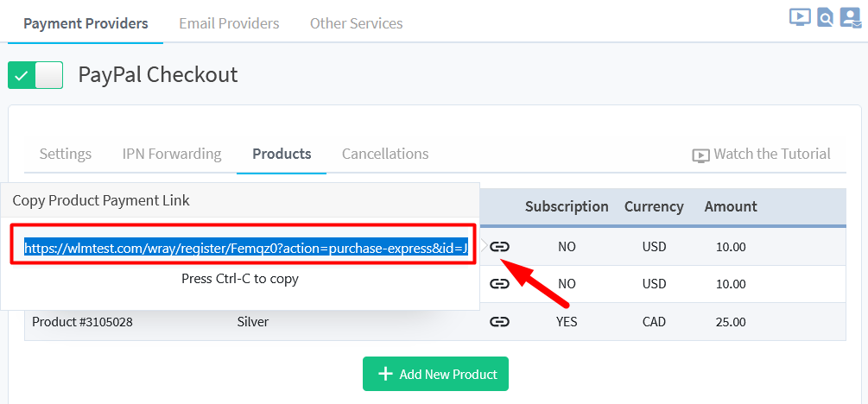
Task: Toggle the PayPal Checkout enable switch
Action: 35,75
